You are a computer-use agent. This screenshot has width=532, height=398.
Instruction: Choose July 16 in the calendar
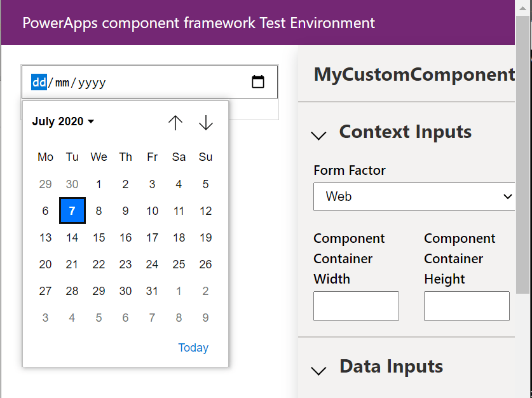tap(126, 238)
